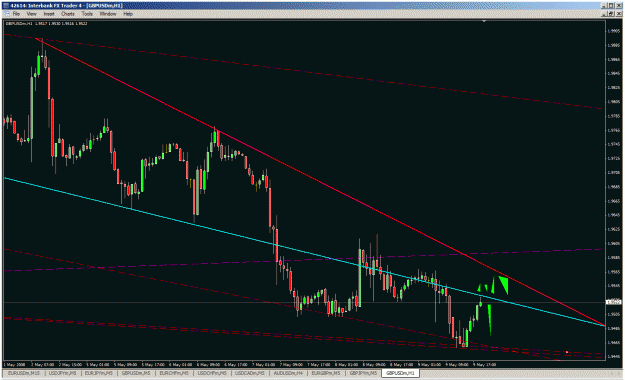This screenshot has height=380, width=625.
Task: Open the Help menu
Action: tap(128, 14)
